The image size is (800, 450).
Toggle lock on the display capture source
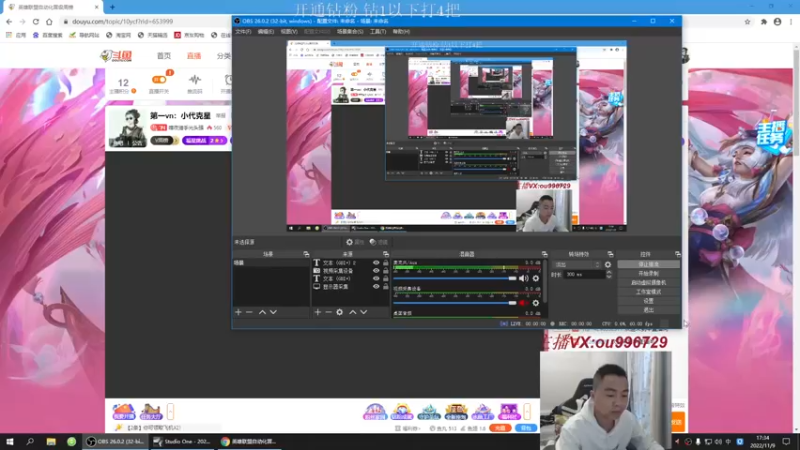click(x=386, y=286)
